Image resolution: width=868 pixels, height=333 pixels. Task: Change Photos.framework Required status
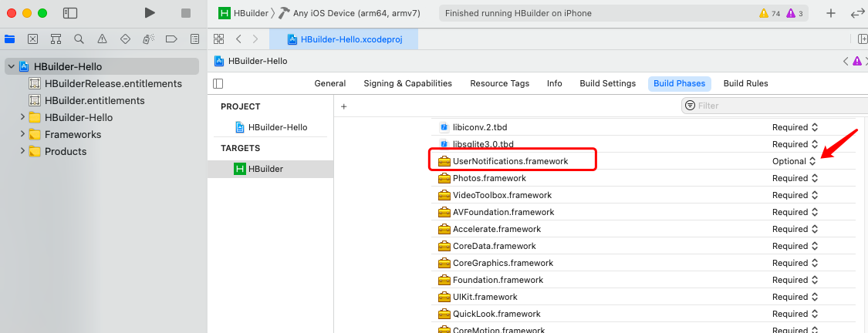[795, 178]
